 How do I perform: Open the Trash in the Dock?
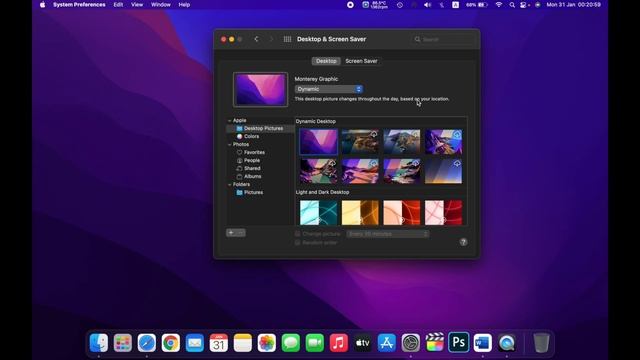click(x=541, y=342)
